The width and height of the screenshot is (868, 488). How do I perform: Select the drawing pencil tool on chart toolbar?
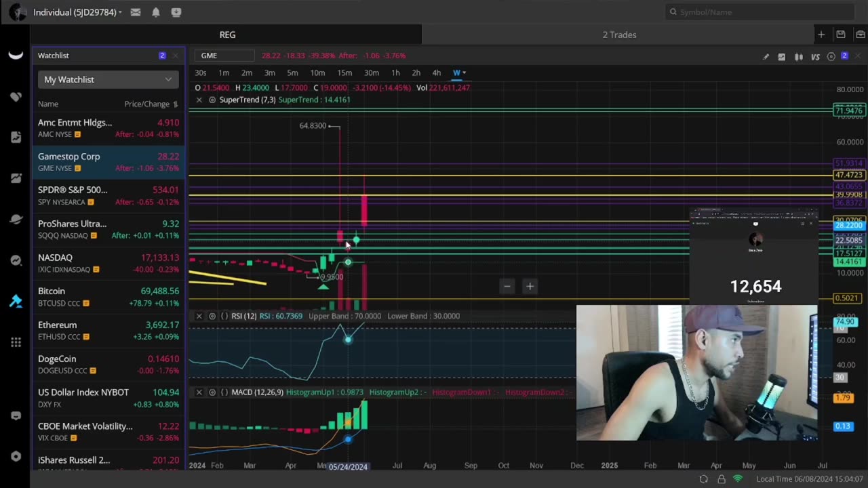click(x=766, y=56)
